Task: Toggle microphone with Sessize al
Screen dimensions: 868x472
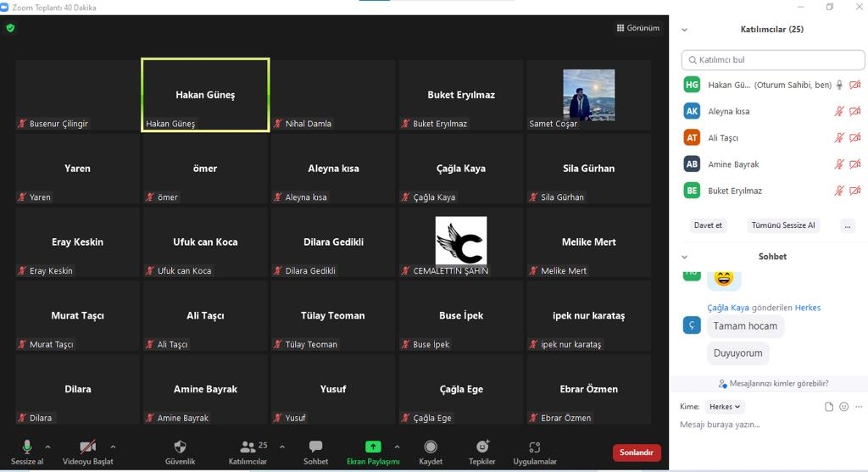Action: click(x=27, y=447)
